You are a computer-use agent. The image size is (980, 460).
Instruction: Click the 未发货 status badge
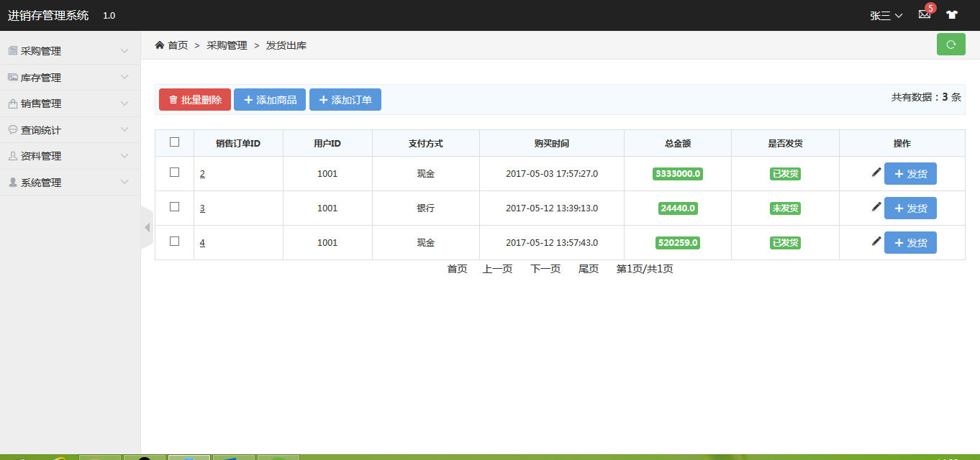click(x=785, y=208)
